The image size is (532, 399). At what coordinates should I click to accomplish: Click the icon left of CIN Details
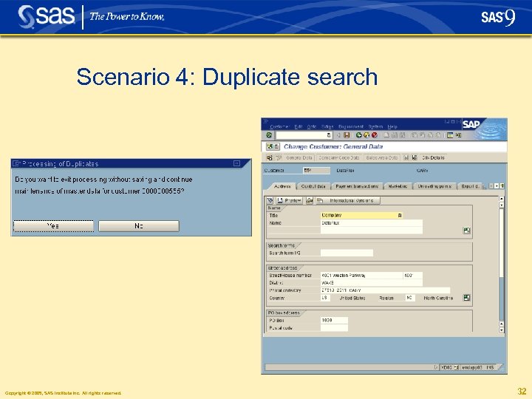[415, 157]
